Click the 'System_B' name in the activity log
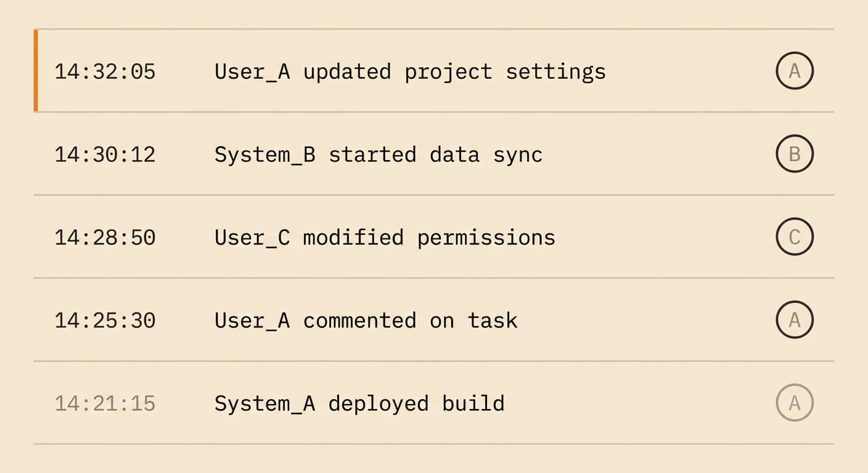 coord(264,155)
